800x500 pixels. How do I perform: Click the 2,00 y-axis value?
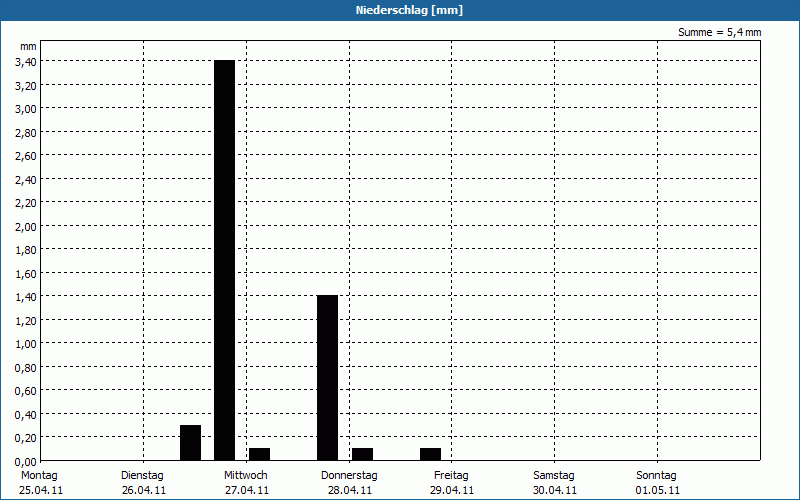(26, 226)
